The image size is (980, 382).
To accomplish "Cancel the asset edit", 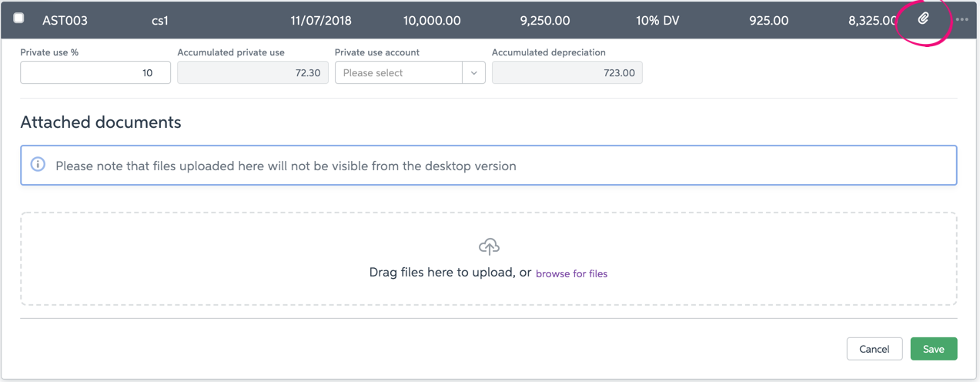I will 875,349.
